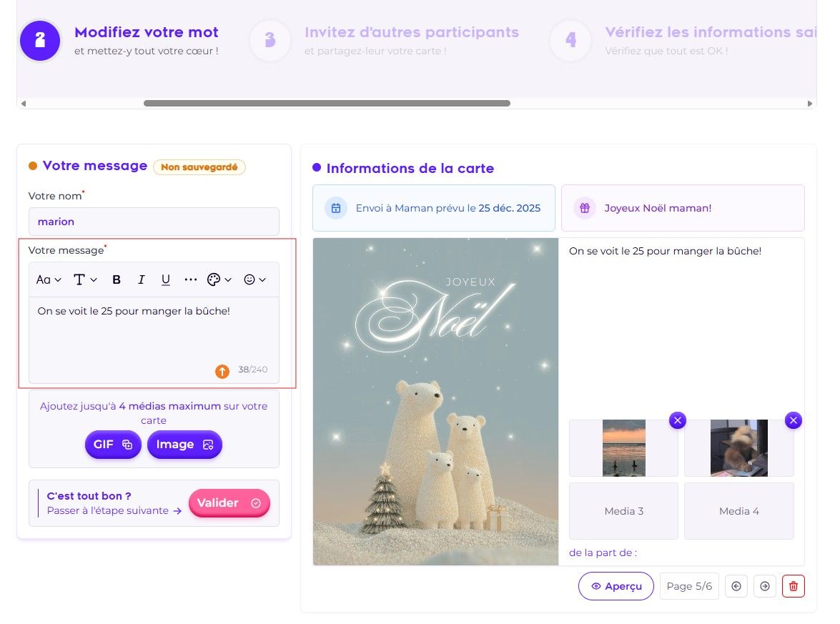
Task: Delete this page with the trash icon
Action: click(x=794, y=586)
